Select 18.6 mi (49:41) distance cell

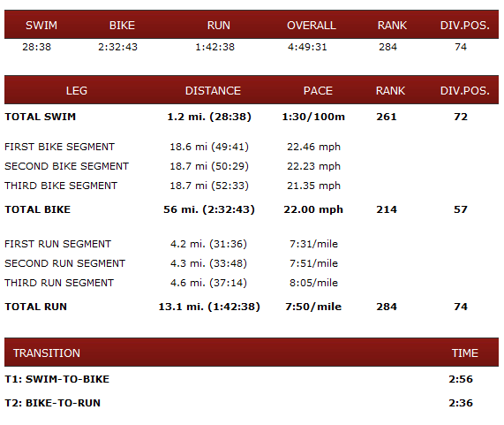(x=209, y=147)
